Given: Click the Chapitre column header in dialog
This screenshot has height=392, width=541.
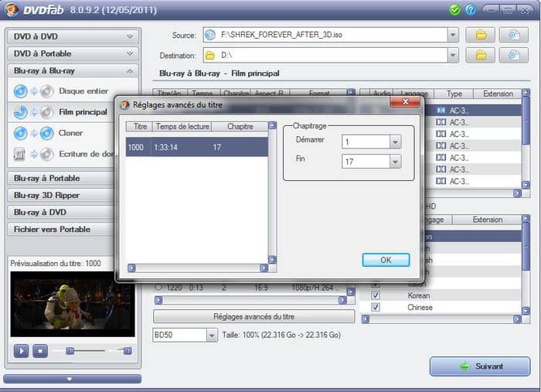Looking at the screenshot, I should coord(240,127).
